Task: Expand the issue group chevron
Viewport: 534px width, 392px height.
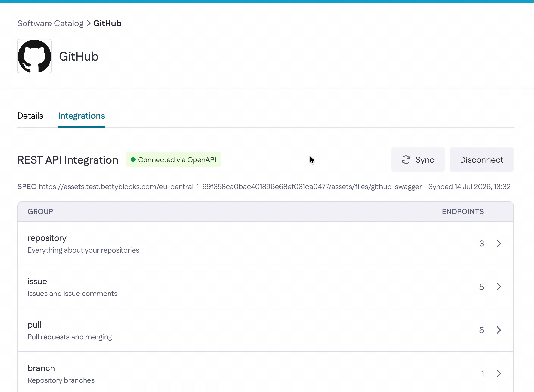Action: click(499, 287)
